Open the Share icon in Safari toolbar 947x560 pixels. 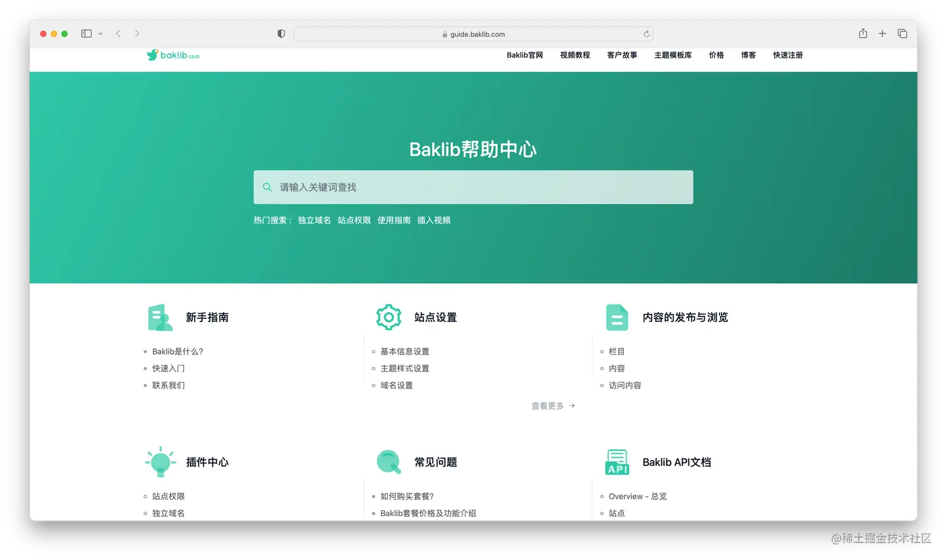863,33
